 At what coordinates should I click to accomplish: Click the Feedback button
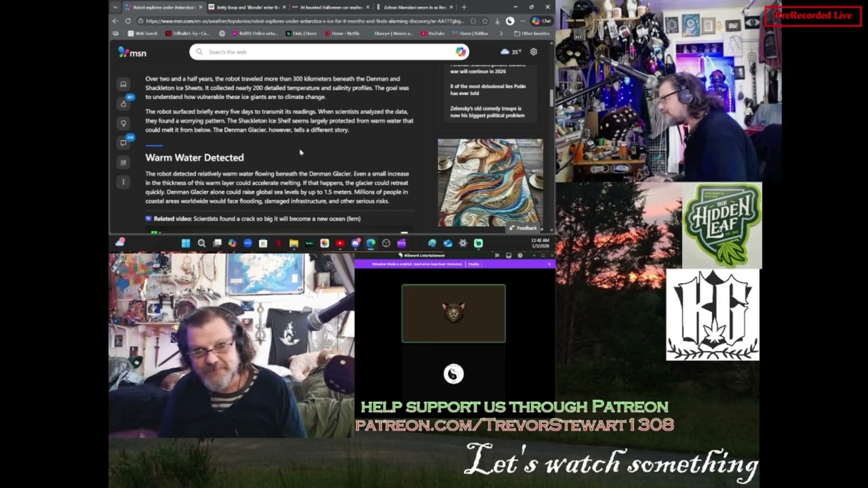pos(524,228)
